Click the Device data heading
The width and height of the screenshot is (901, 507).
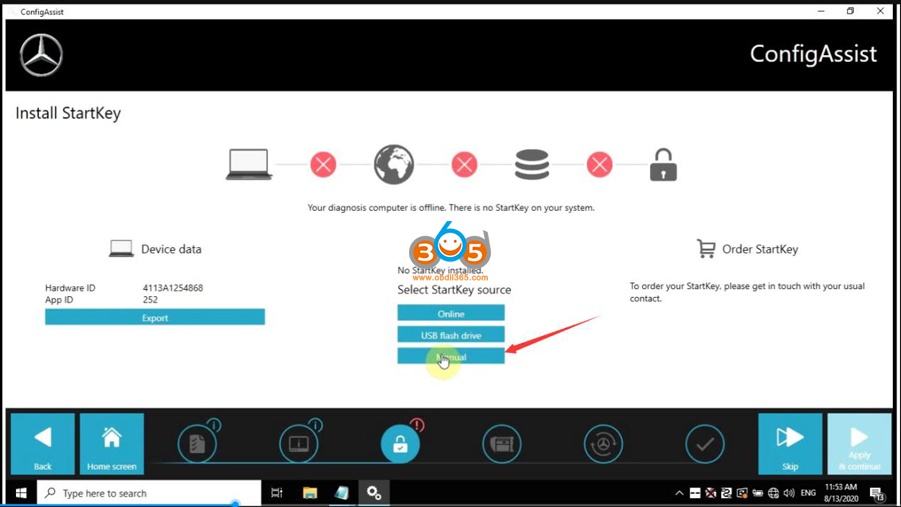point(171,249)
